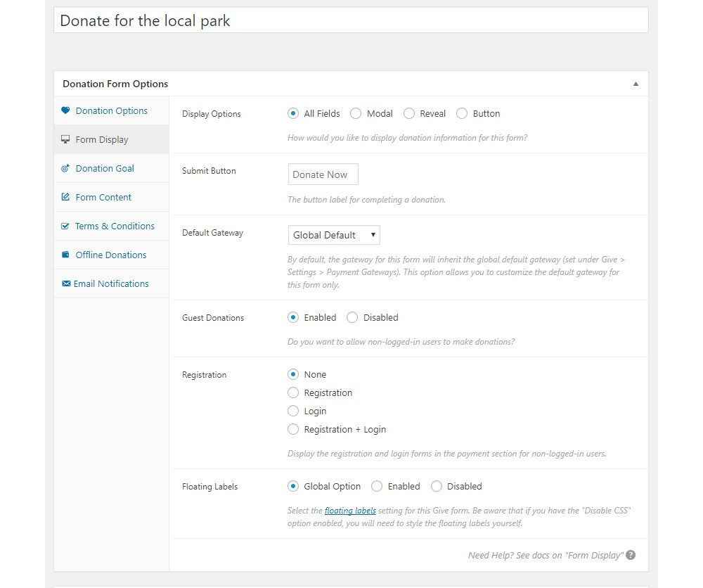
Task: Open the floating labels link
Action: (x=350, y=511)
